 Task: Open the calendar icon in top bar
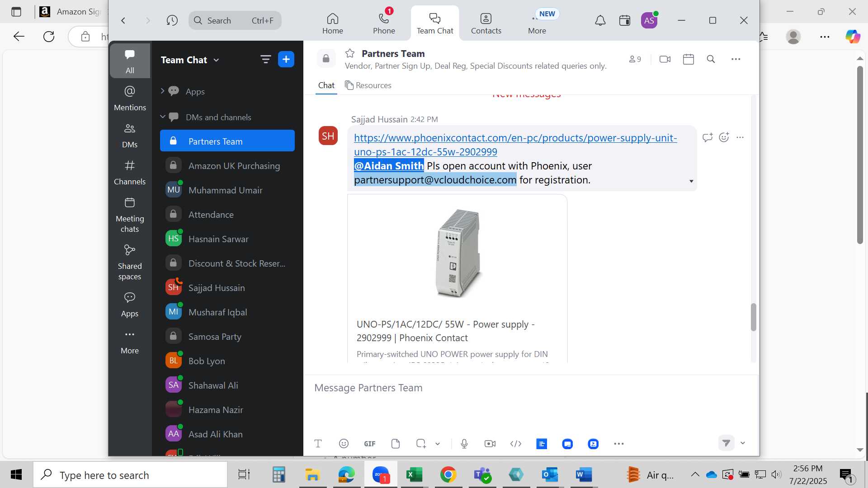tap(625, 20)
